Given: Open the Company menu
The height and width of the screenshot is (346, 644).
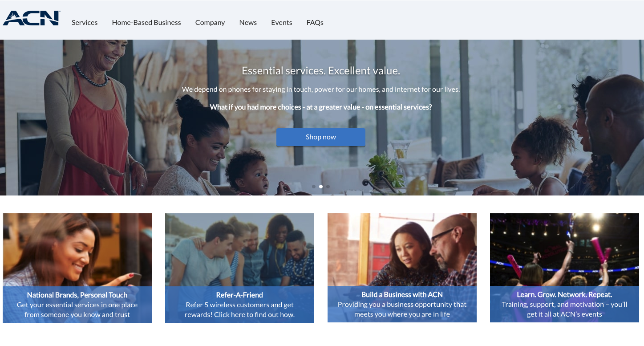Looking at the screenshot, I should [x=210, y=22].
